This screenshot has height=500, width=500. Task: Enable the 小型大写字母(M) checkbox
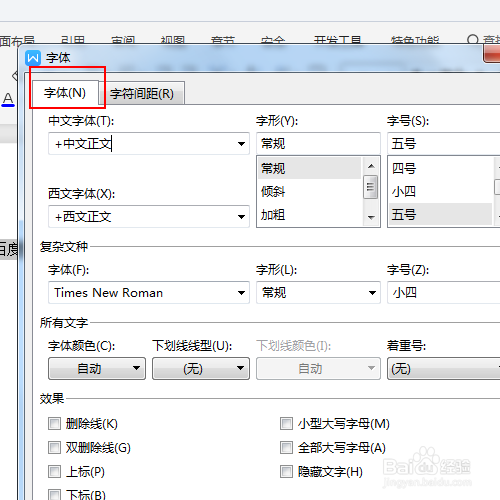286,424
